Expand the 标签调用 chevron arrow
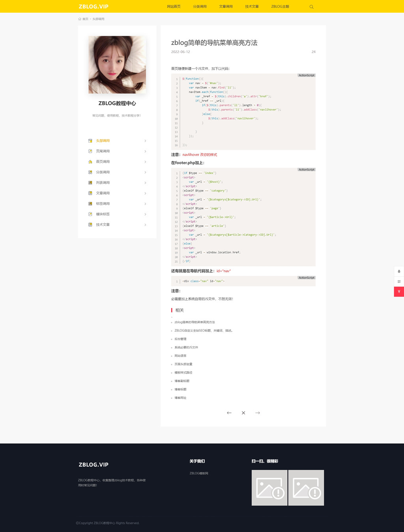 (145, 204)
